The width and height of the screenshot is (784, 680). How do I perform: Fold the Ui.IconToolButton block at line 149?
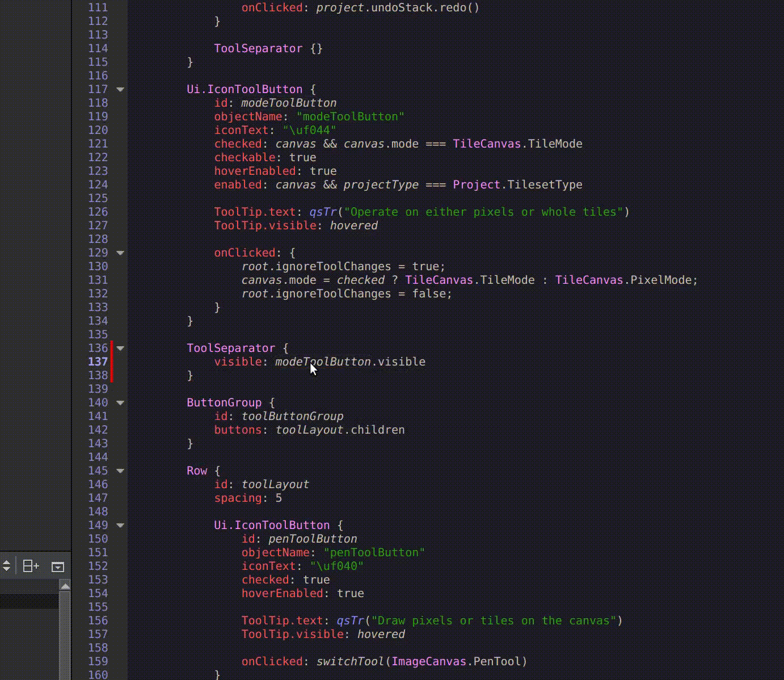coord(120,525)
